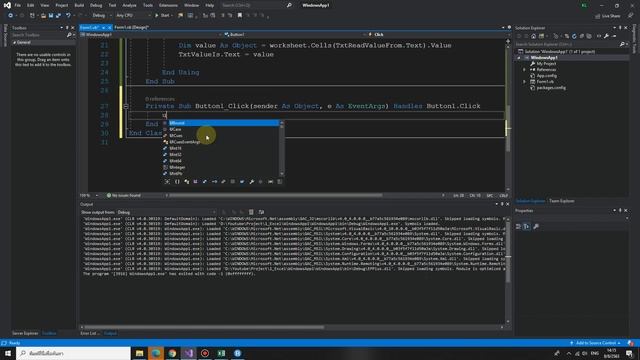Image resolution: width=640 pixels, height=360 pixels.
Task: Select App.config in Solution Explorer
Action: pos(546,76)
